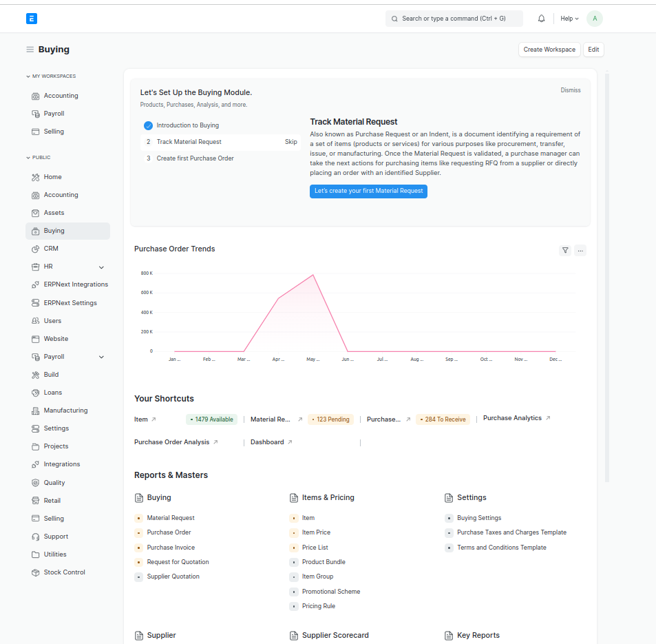Expand the HR sidebar section

pos(101,267)
